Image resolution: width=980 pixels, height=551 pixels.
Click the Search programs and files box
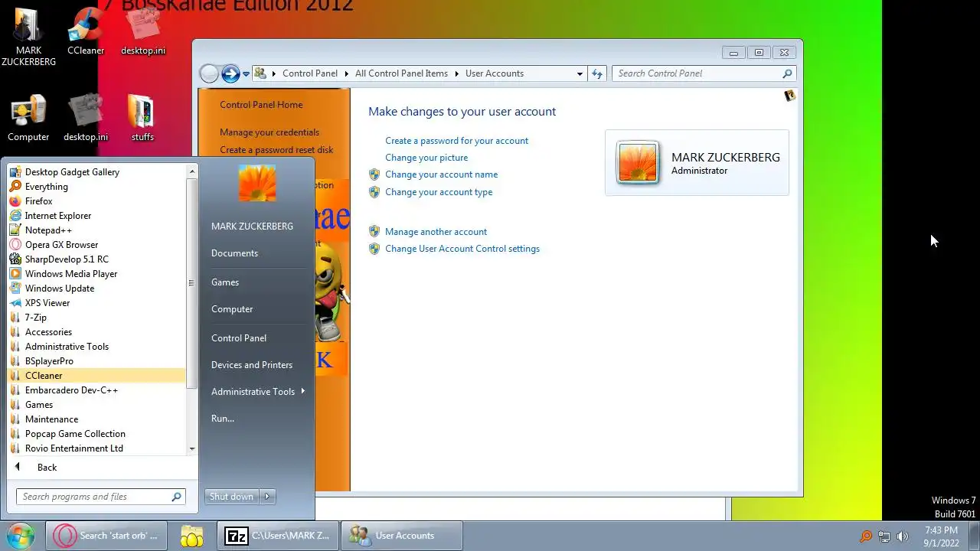100,497
